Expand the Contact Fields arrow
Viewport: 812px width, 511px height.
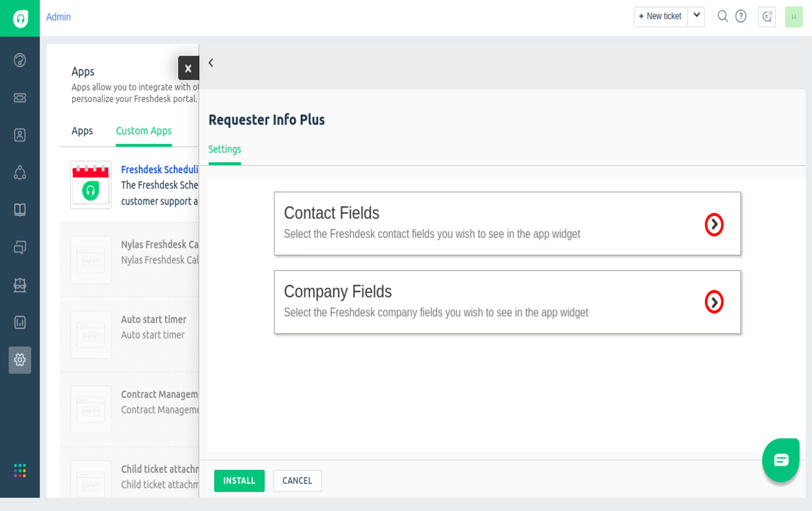[x=714, y=224]
